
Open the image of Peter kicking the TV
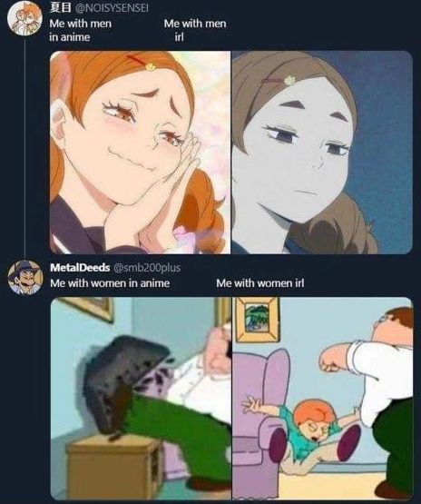[x=141, y=399]
